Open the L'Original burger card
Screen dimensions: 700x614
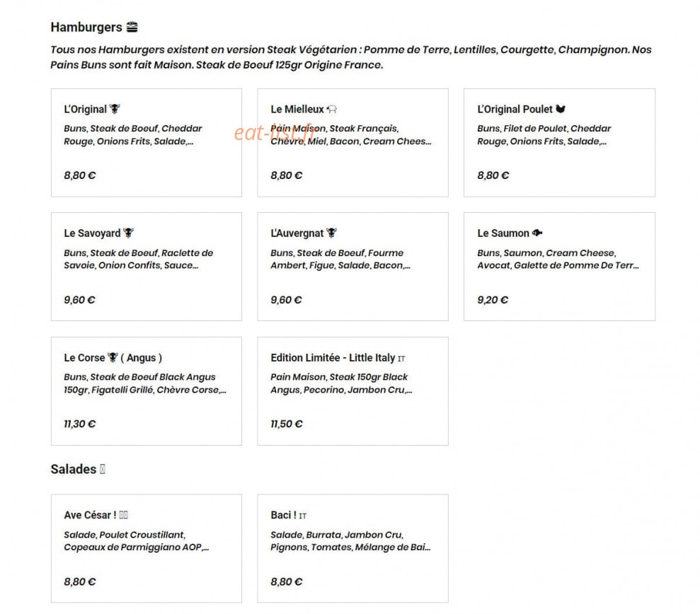[147, 143]
